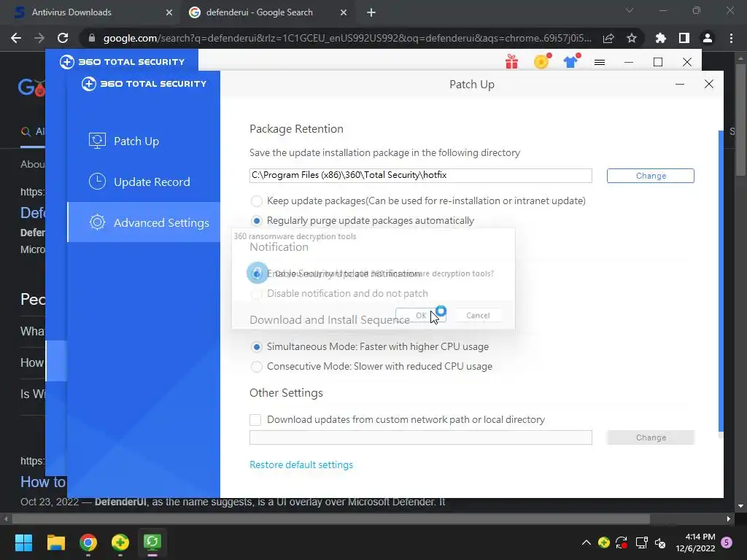Open notification center badge

click(x=727, y=542)
